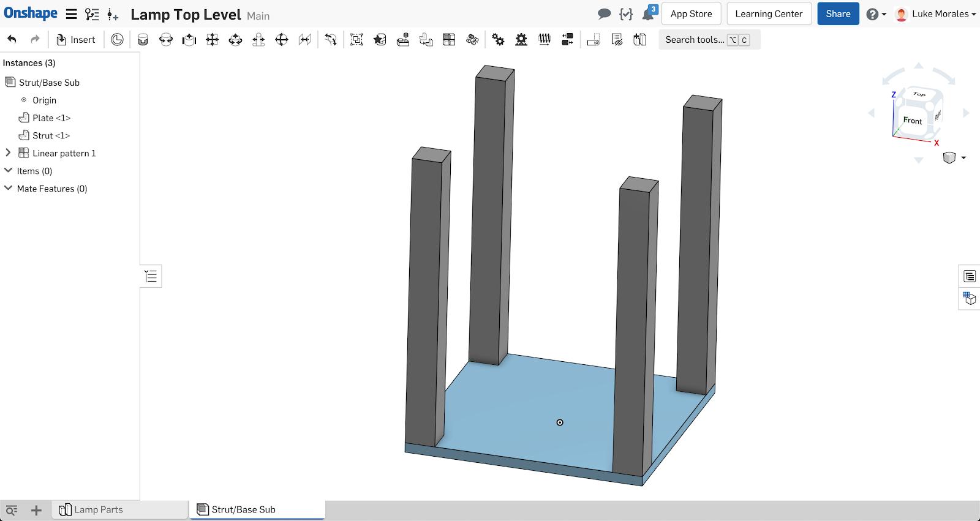Screen dimensions: 980x521
Task: Open the Linear pattern tool
Action: point(449,40)
